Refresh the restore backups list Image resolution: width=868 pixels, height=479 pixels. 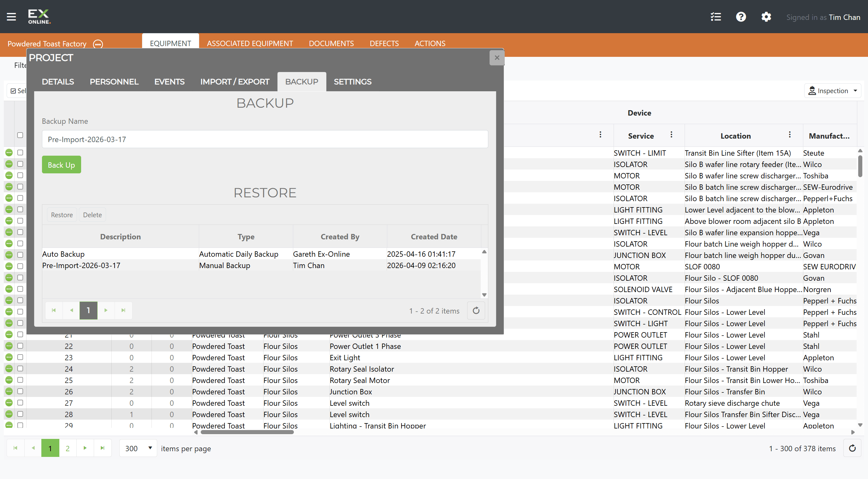coord(476,310)
